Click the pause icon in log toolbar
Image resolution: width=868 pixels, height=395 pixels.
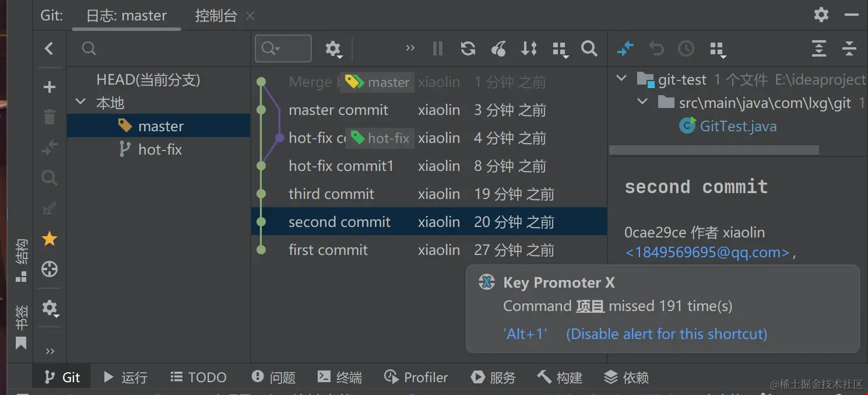point(438,48)
